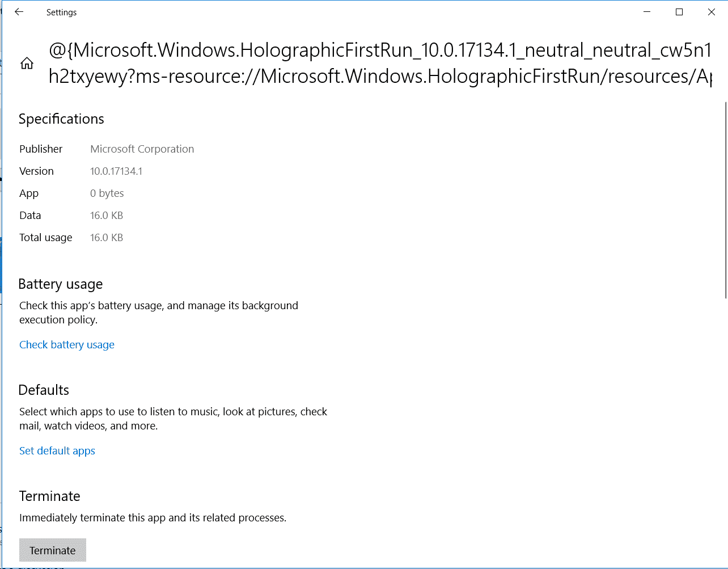The height and width of the screenshot is (569, 728).
Task: Select the version number 10.0.17134.1 under Specifications
Action: tap(116, 171)
